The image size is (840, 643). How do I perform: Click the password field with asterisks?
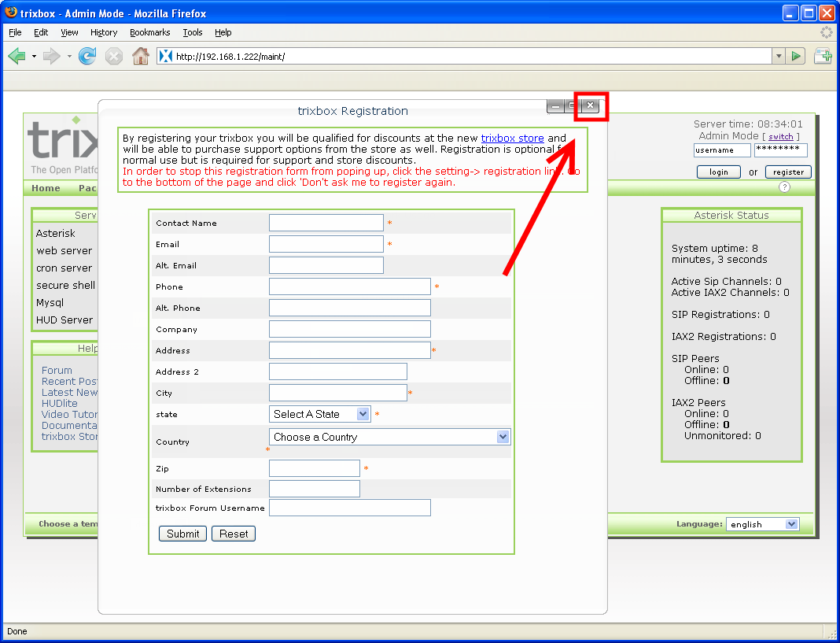[780, 150]
